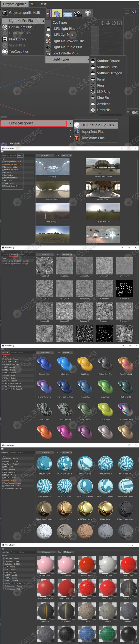Open Size dropdown in Smudges textures window
This screenshot has width=139, height=644.
[x=67, y=255]
